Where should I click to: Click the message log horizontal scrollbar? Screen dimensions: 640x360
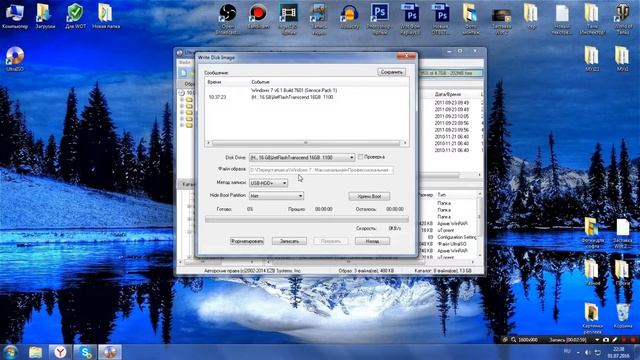click(x=306, y=142)
